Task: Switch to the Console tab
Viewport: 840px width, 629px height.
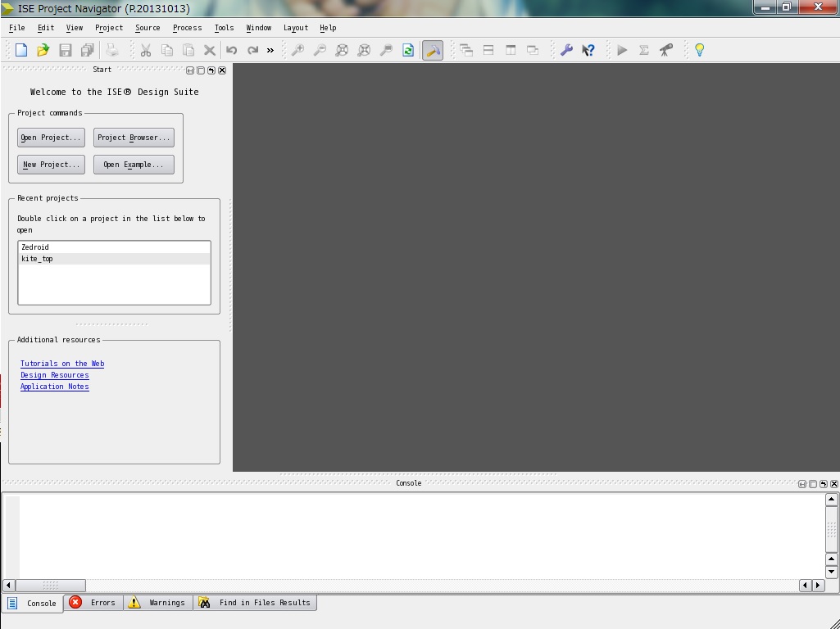Action: tap(33, 604)
